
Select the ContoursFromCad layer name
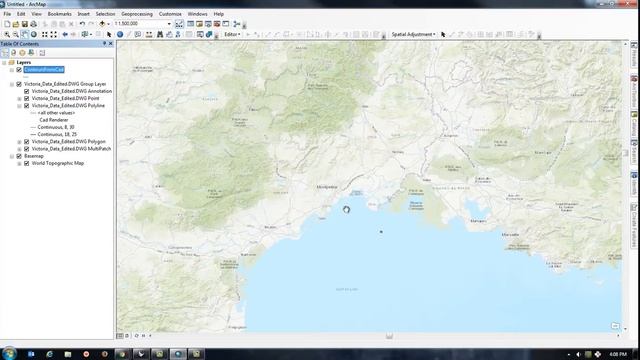(x=44, y=70)
